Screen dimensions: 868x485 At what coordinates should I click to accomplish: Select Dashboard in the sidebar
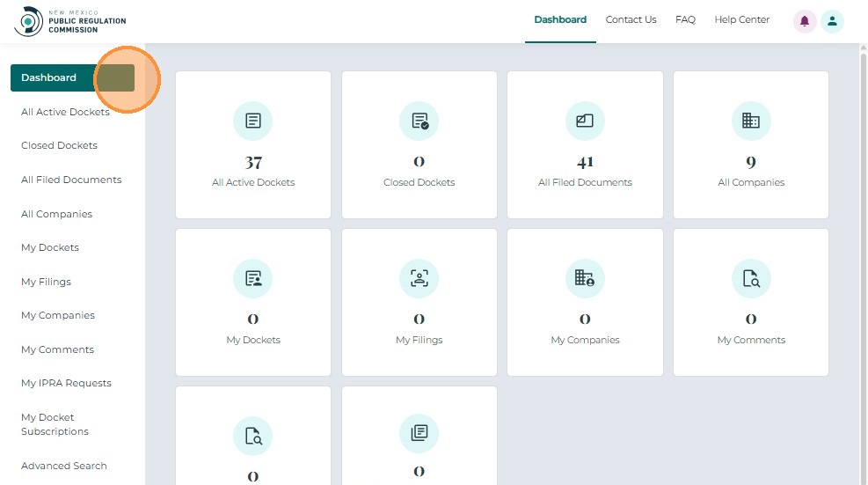click(x=72, y=77)
